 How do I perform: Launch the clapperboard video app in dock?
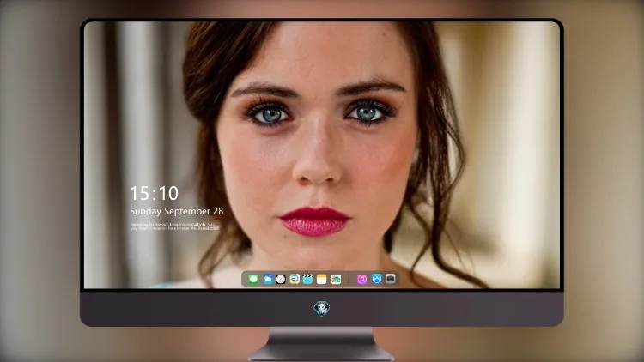pyautogui.click(x=307, y=279)
